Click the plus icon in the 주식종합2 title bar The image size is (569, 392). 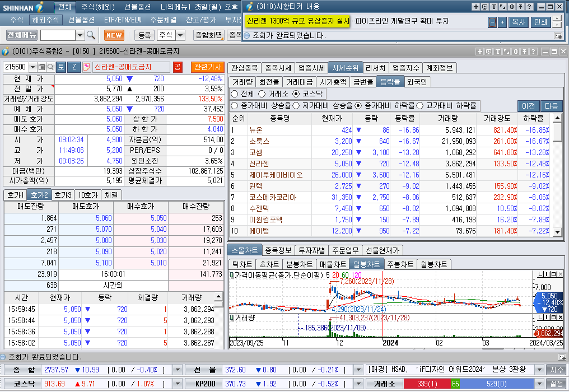480,52
